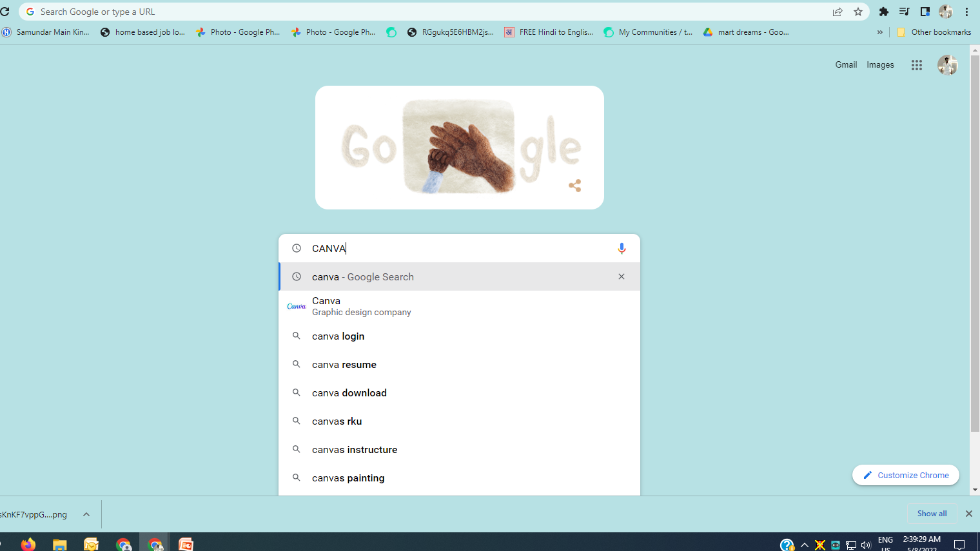Bookmark this tab with the star icon
This screenshot has height=551, width=980.
[x=858, y=12]
